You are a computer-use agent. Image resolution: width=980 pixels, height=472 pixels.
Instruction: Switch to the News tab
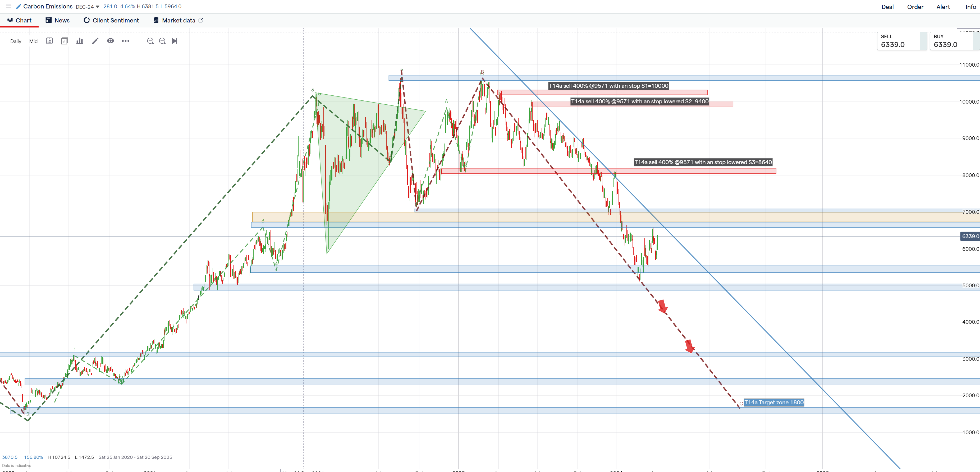(57, 21)
